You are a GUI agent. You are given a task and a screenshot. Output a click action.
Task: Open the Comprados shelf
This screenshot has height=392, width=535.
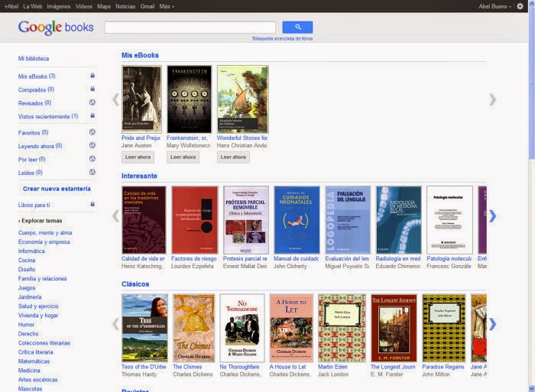[x=36, y=89]
